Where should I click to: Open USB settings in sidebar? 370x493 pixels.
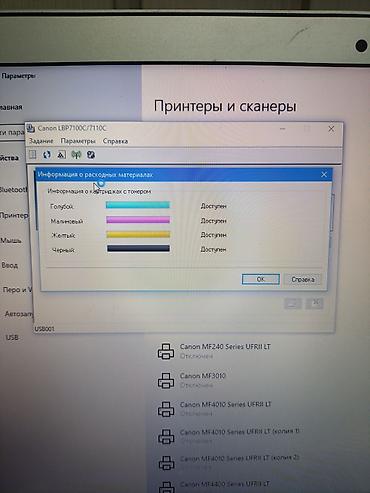tap(12, 337)
